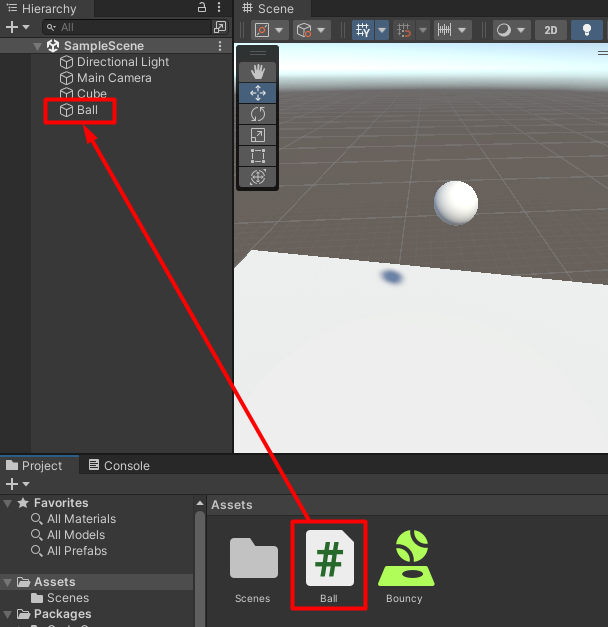This screenshot has width=608, height=627.
Task: Select the Scale tool
Action: [x=258, y=135]
